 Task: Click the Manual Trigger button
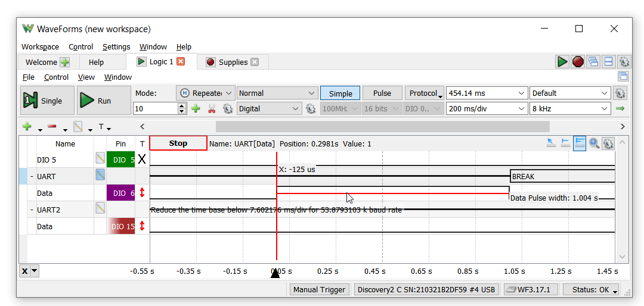(320, 290)
